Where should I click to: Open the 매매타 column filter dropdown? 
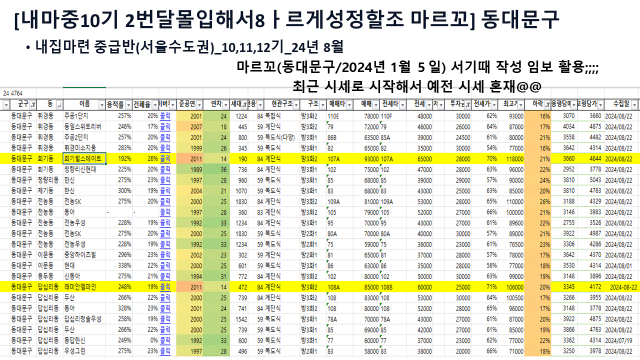tap(349, 105)
